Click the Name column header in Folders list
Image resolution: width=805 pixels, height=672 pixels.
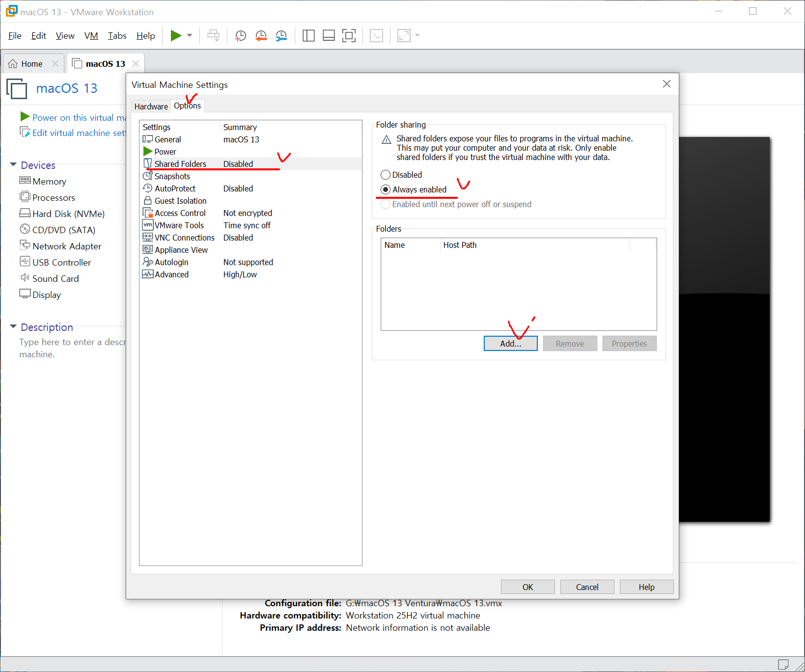[410, 245]
